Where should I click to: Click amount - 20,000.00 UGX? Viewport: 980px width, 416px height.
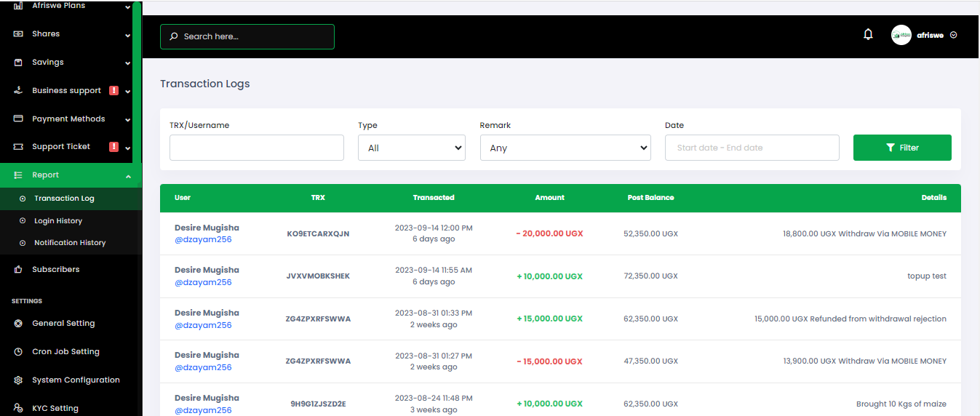tap(549, 233)
